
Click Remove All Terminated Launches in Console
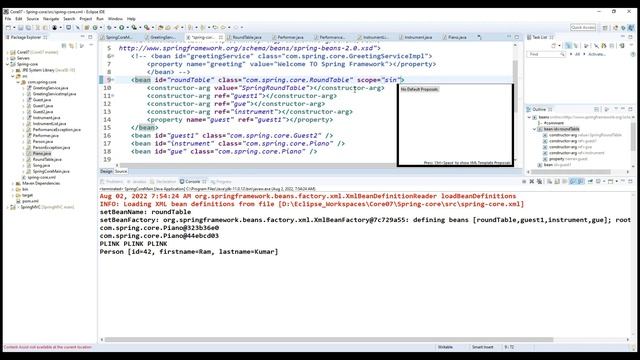(539, 181)
